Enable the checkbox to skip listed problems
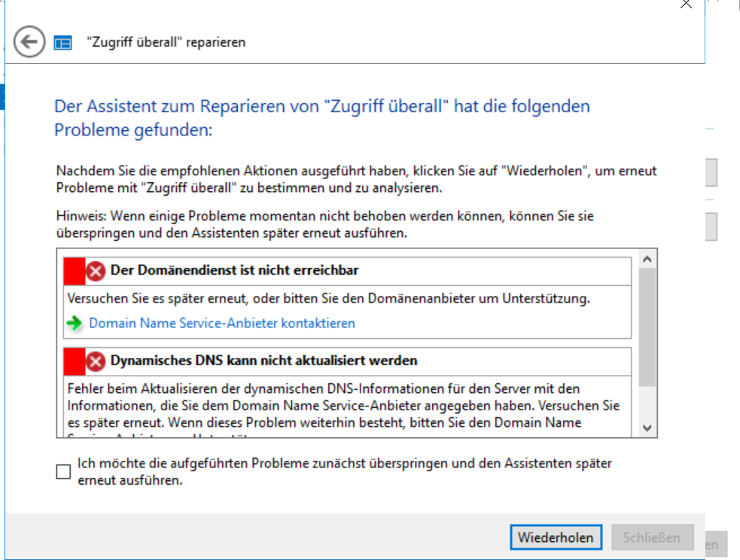740x560 pixels. (63, 472)
